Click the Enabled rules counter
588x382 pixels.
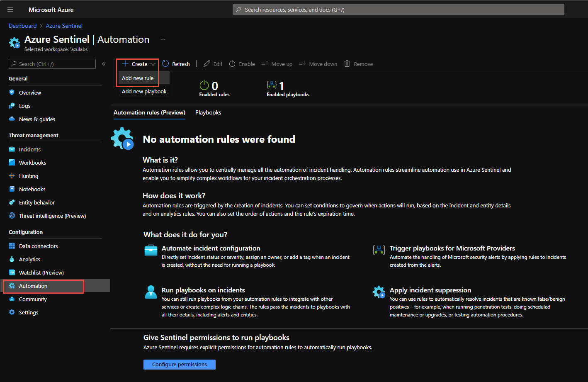[x=214, y=89]
